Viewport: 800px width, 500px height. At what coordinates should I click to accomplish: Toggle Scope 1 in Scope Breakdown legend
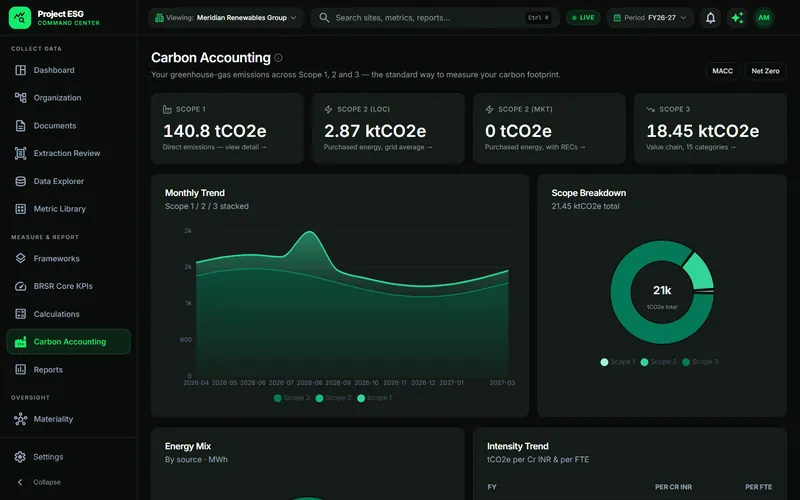[618, 362]
